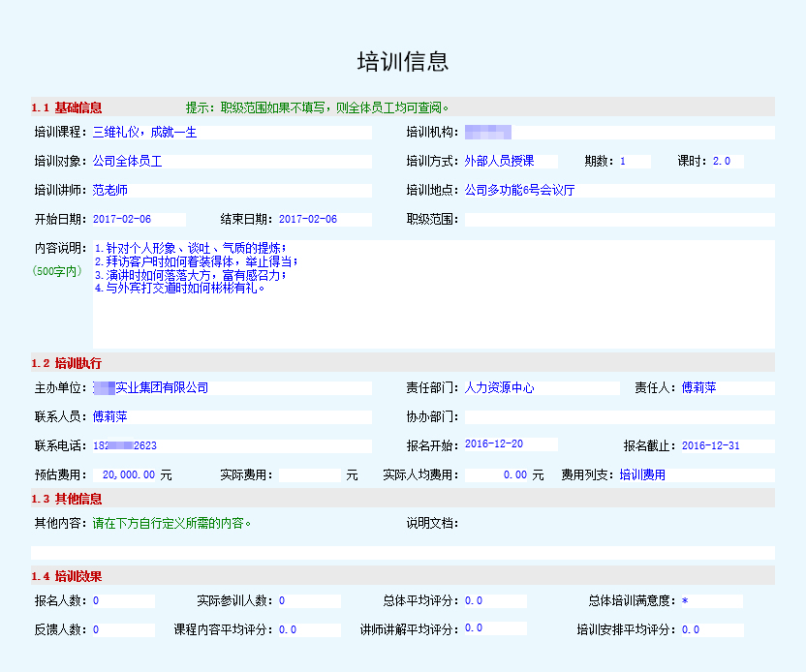Screen dimensions: 806x672
Task: Click the green 提示 hint about 职级范围
Action: click(317, 107)
